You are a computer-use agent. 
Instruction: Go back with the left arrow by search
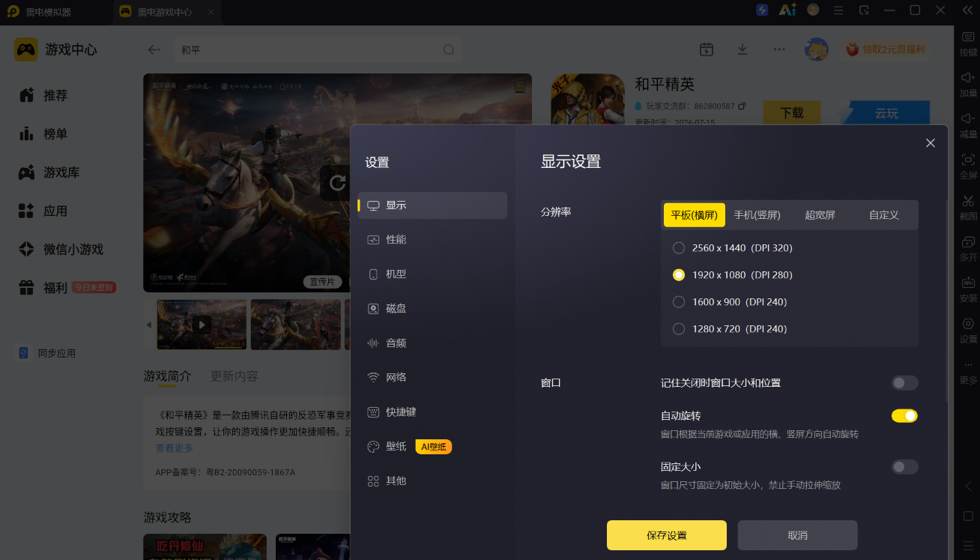tap(154, 49)
